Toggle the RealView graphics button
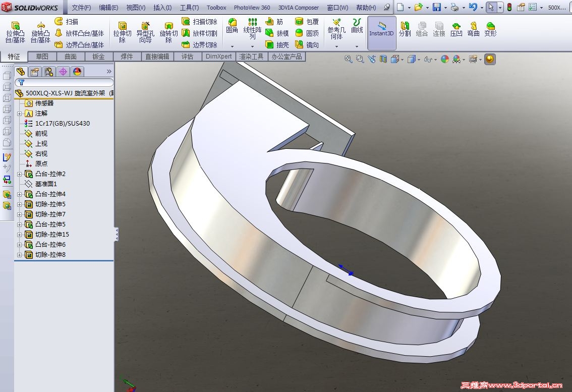This screenshot has height=392, width=572. 490,59
